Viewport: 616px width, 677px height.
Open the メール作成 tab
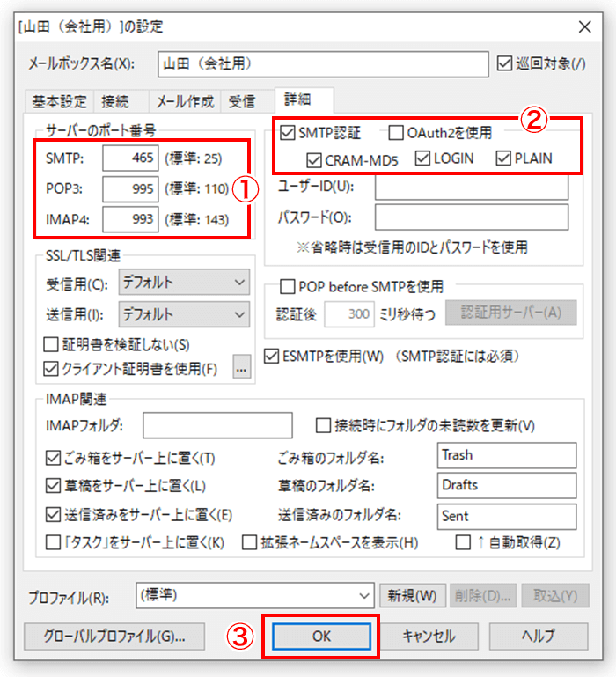click(185, 101)
